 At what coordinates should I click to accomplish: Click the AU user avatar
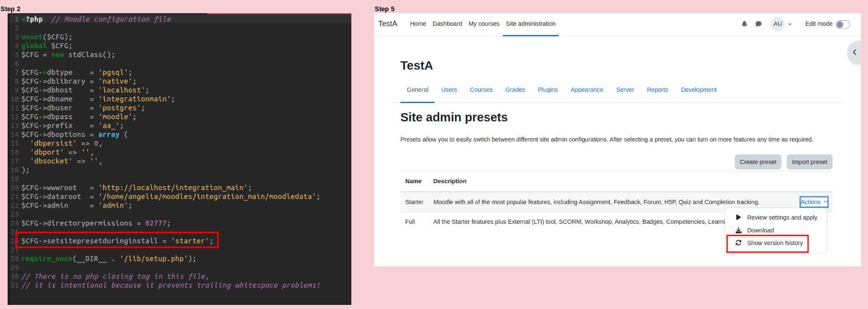point(777,24)
